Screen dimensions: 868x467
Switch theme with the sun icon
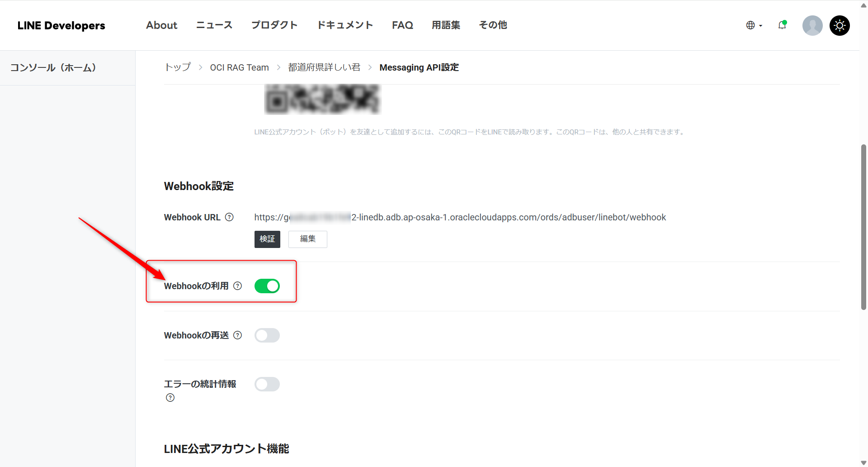pos(840,25)
